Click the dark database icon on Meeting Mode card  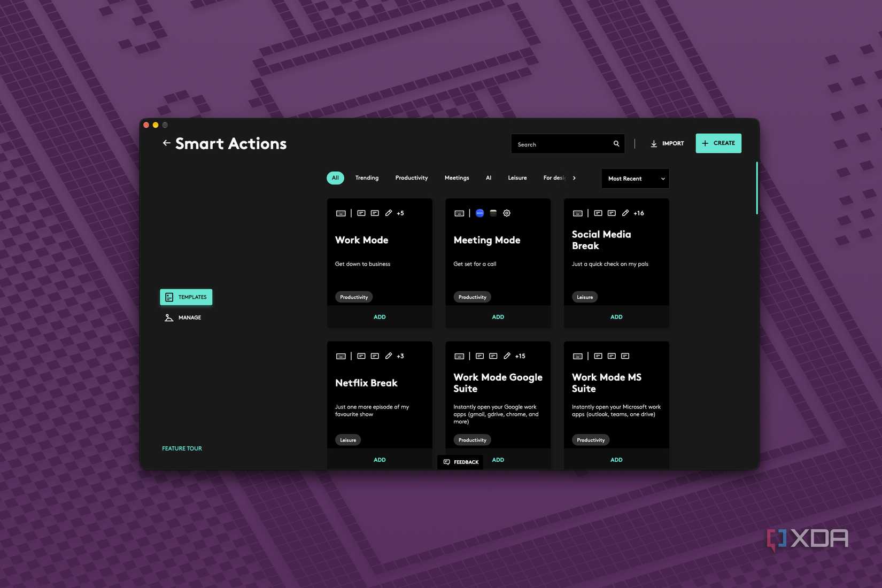pos(493,213)
